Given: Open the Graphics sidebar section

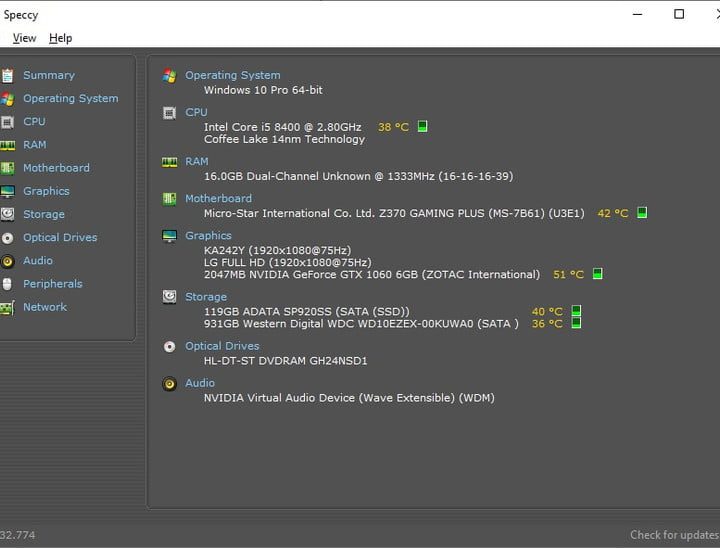Looking at the screenshot, I should tap(46, 191).
